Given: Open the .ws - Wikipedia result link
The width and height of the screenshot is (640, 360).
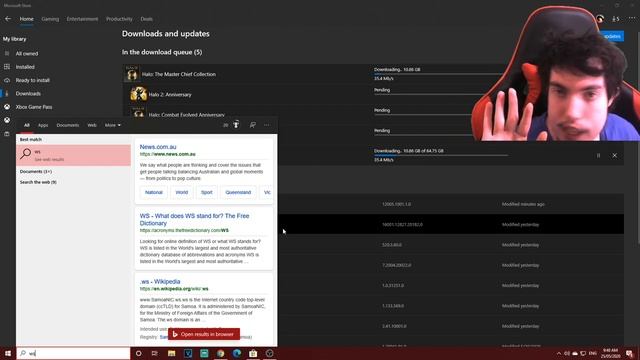Looking at the screenshot, I should (160, 282).
